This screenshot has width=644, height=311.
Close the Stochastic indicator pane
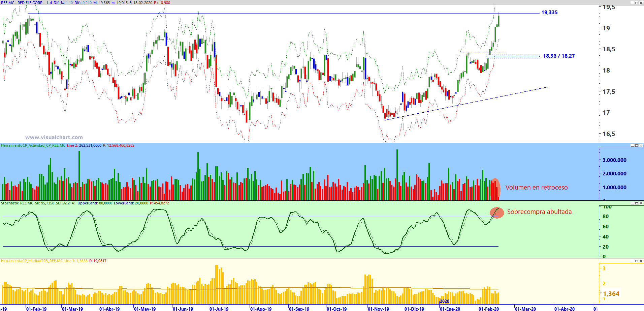[641, 203]
